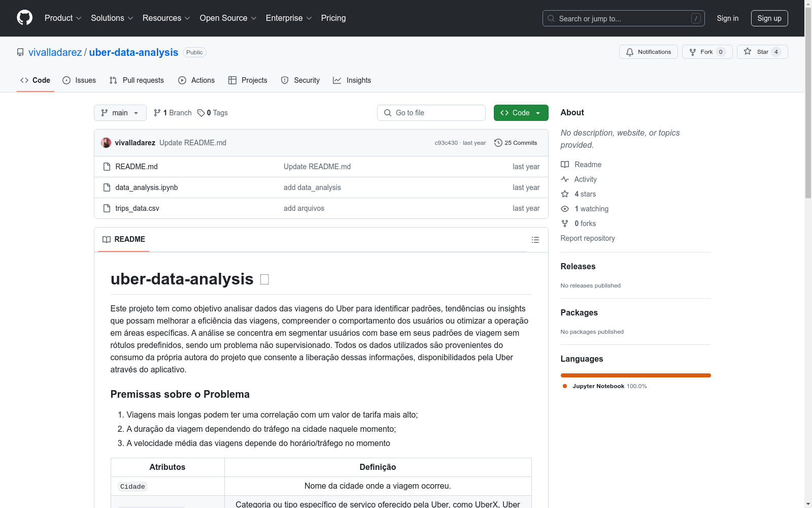Click the README book icon in file header

107,239
